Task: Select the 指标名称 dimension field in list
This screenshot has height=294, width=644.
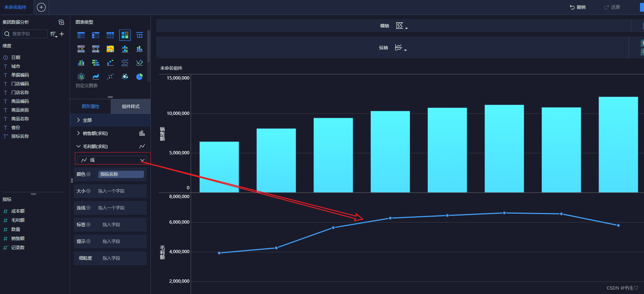Action: coord(20,136)
